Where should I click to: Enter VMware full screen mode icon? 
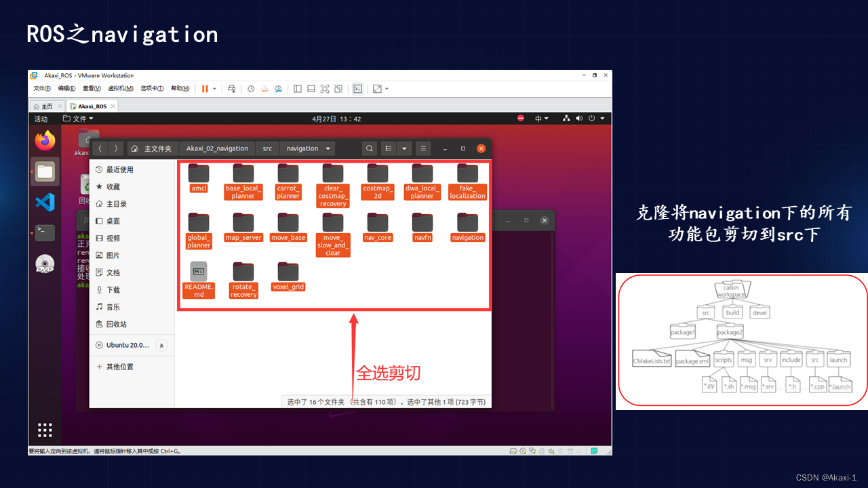click(x=378, y=89)
